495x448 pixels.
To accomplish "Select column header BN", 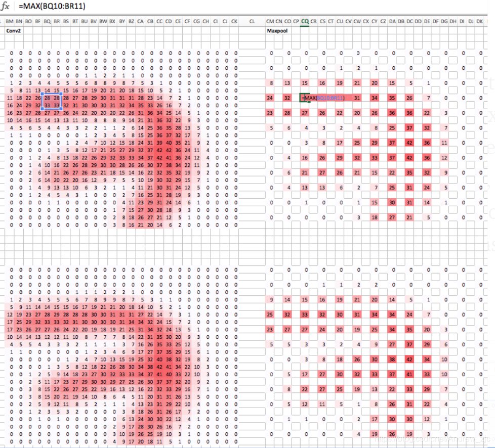I will click(19, 21).
